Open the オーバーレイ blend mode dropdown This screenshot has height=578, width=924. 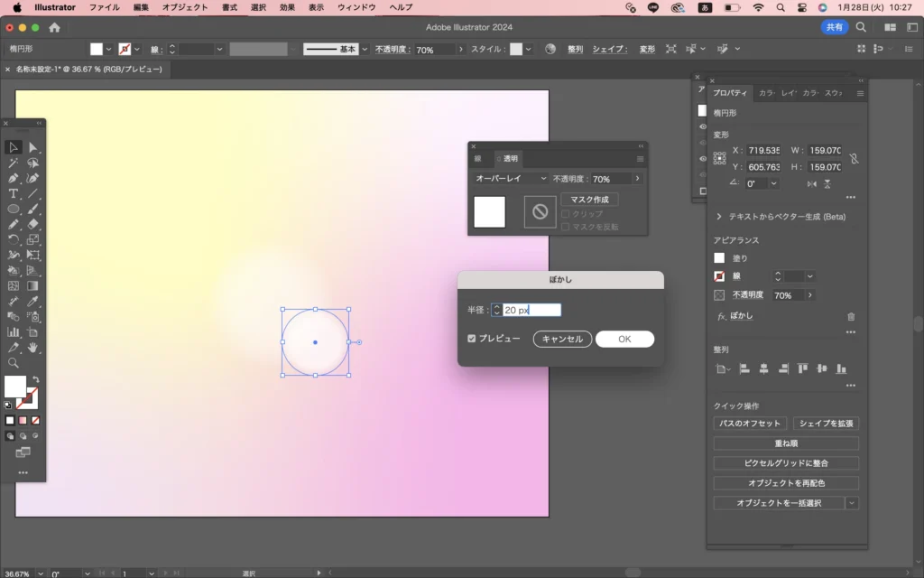pyautogui.click(x=512, y=179)
